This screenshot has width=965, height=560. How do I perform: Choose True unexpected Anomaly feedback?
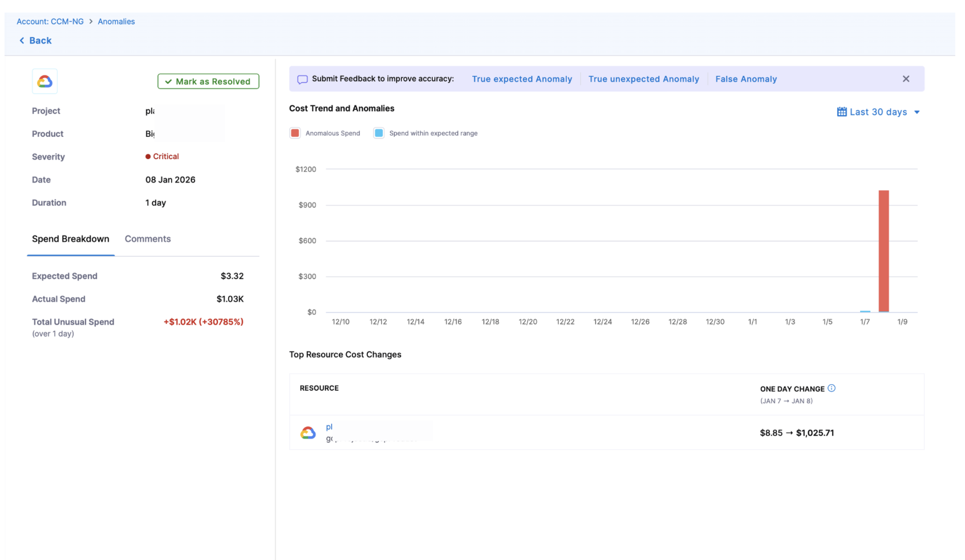(x=643, y=79)
